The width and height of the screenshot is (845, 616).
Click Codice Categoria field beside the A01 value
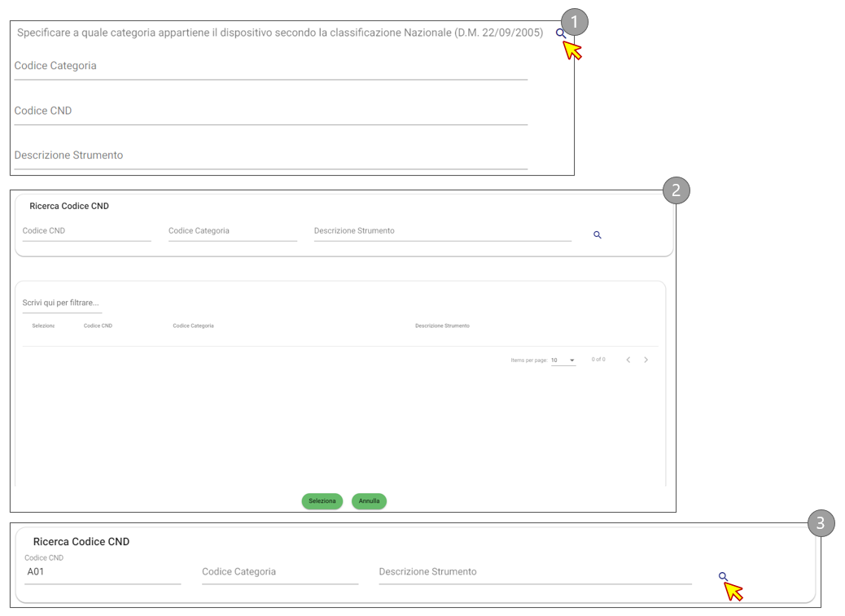[x=279, y=572]
